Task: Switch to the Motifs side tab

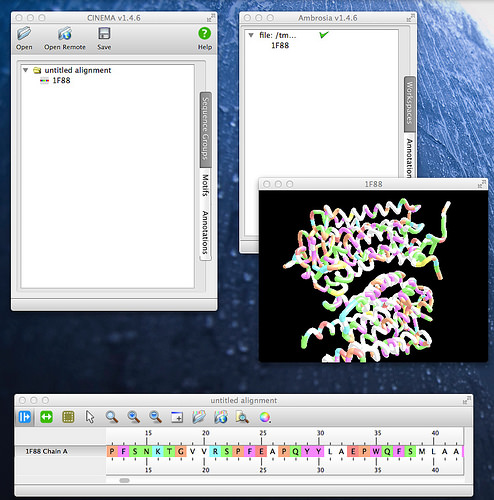Action: pyautogui.click(x=205, y=185)
